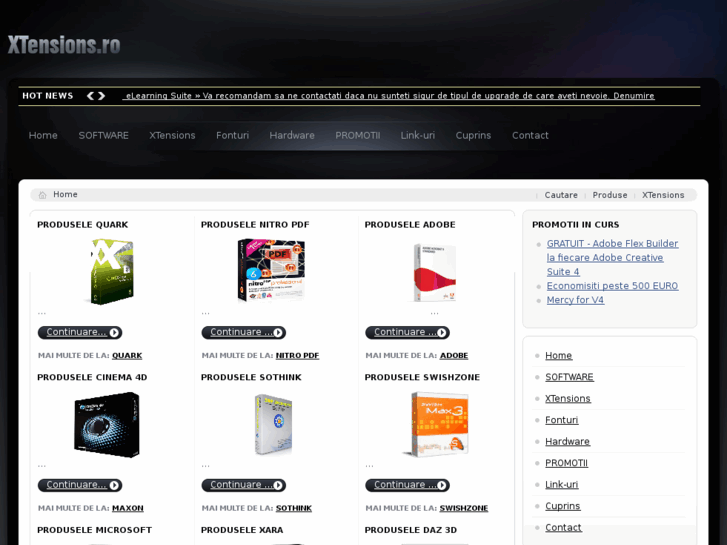
Task: Open XTensions in the sidebar menu
Action: coord(568,399)
